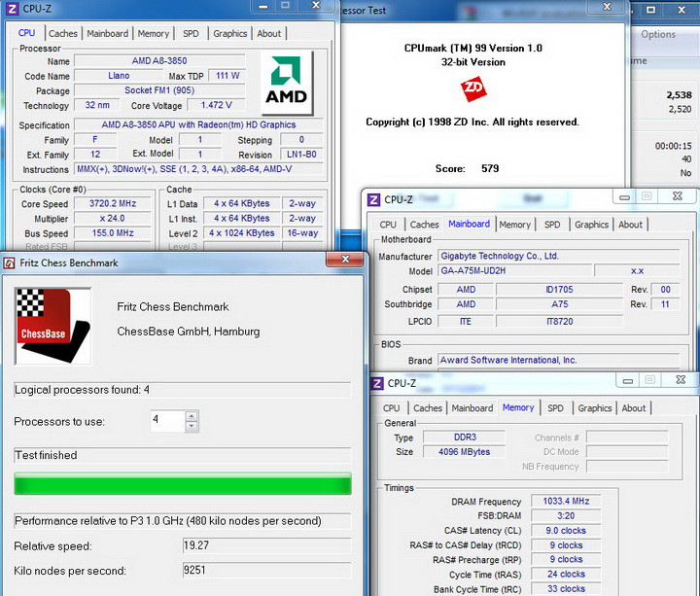This screenshot has height=596, width=700.
Task: Open Mainboard tab in top-left CPU-Z
Action: point(107,33)
